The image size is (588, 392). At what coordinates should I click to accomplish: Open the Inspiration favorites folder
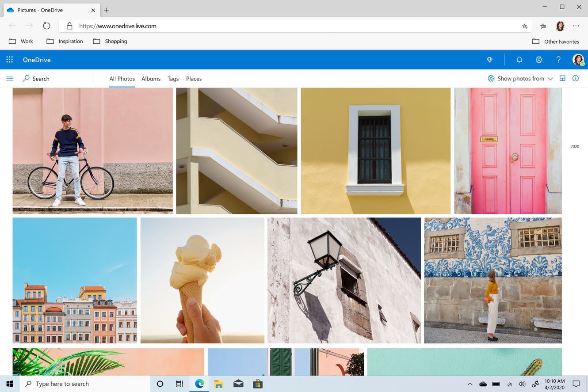[65, 41]
